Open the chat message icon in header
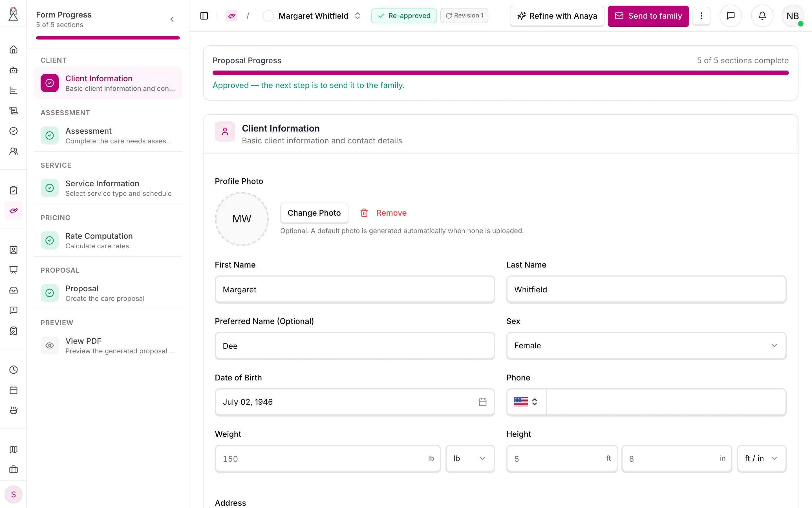812x508 pixels. point(731,16)
